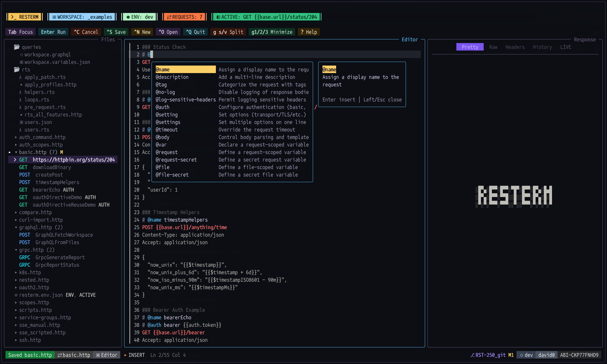Click the prompt icon in the RESTERM badge
Image resolution: width=607 pixels, height=364 pixels.
[x=13, y=17]
